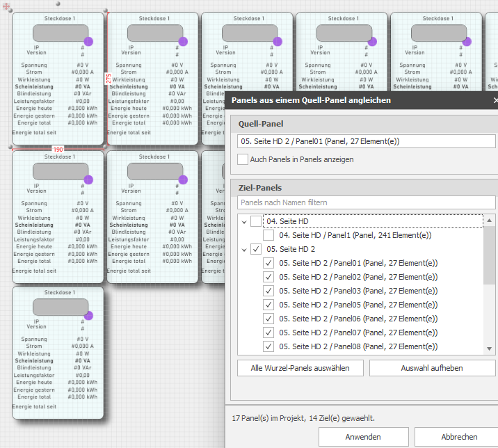
Task: Click the Quell-Panel section header
Action: click(x=364, y=124)
